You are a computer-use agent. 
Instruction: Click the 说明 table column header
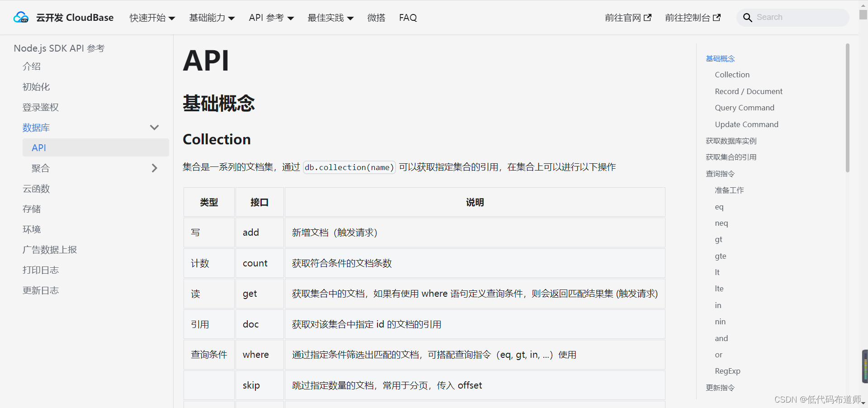tap(475, 202)
